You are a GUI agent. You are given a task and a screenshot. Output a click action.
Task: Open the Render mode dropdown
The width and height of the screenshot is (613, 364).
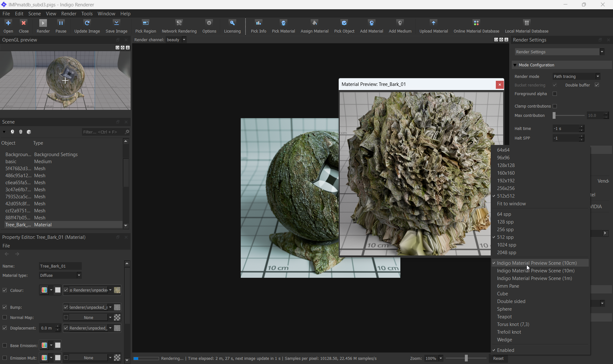[x=577, y=76]
